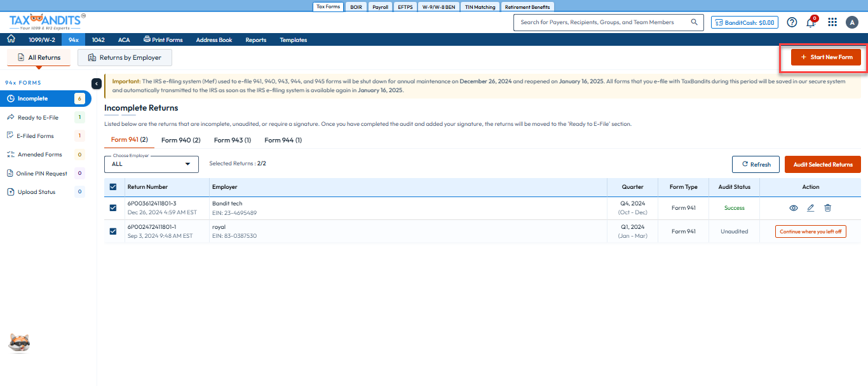Click return number 6P002472411801-1
The image size is (868, 386).
[x=152, y=227]
